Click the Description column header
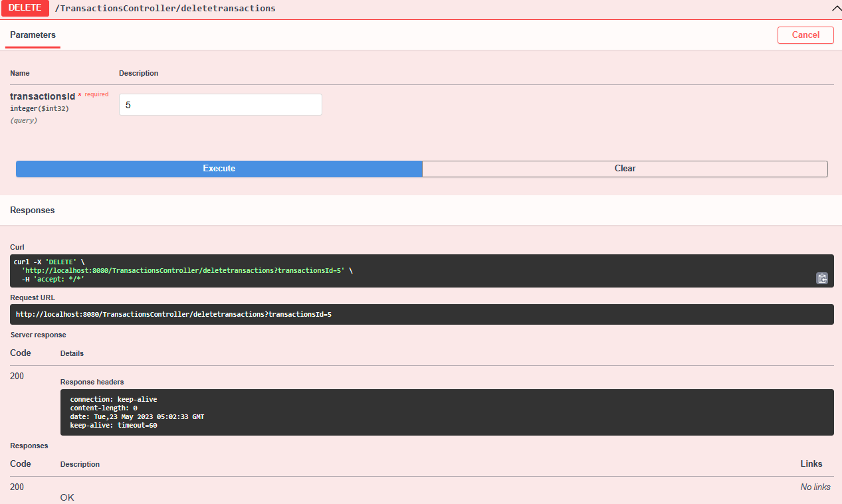842x504 pixels. pyautogui.click(x=138, y=73)
